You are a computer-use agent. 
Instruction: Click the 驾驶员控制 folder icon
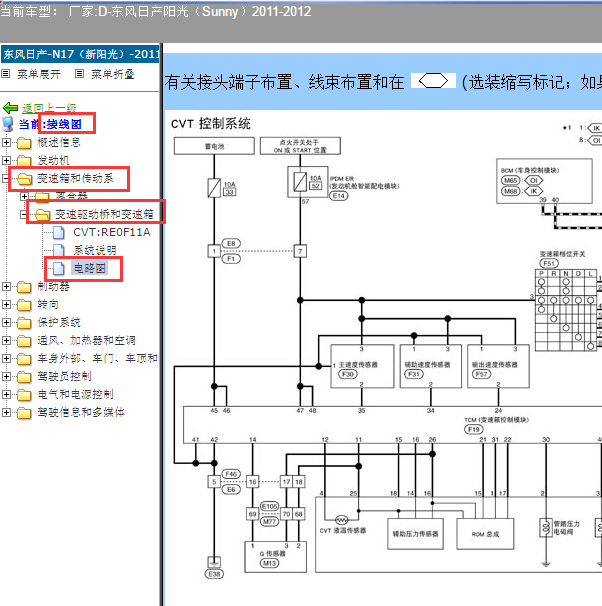tap(24, 377)
